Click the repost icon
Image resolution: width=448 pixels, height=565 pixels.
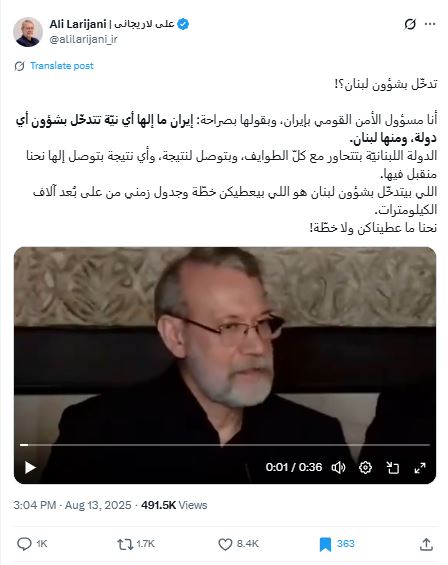point(125,544)
